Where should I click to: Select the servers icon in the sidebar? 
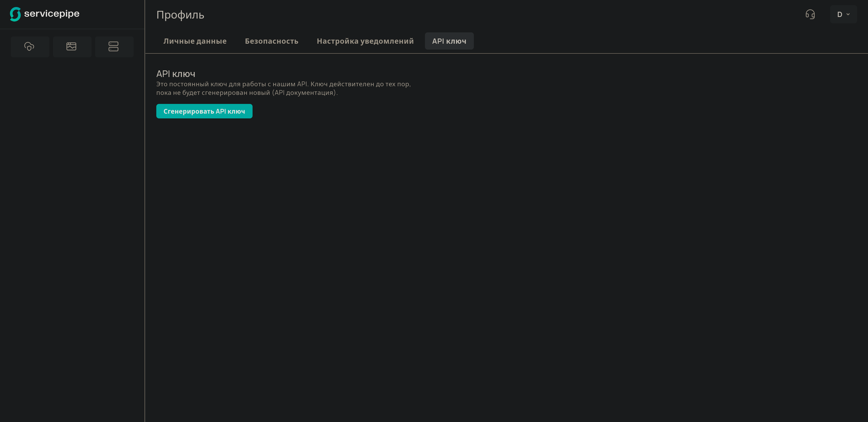(x=114, y=46)
